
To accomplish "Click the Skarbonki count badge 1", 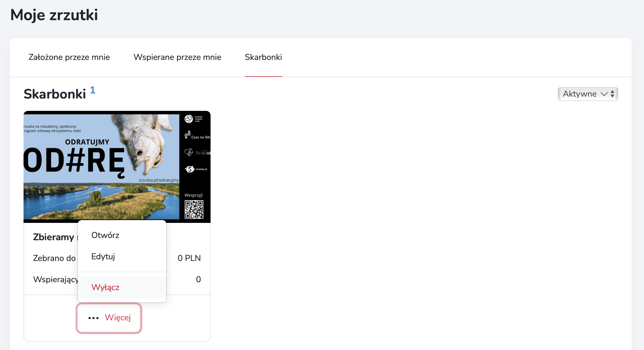I will click(x=93, y=90).
